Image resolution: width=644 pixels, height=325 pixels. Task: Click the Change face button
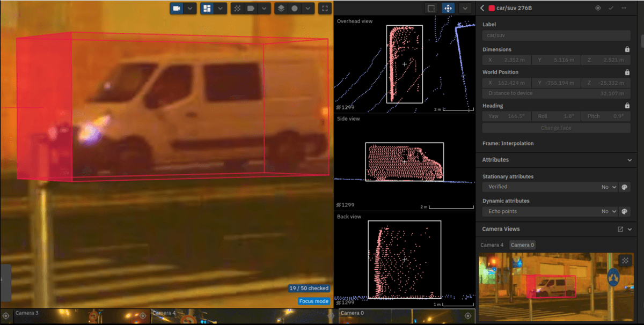point(556,128)
